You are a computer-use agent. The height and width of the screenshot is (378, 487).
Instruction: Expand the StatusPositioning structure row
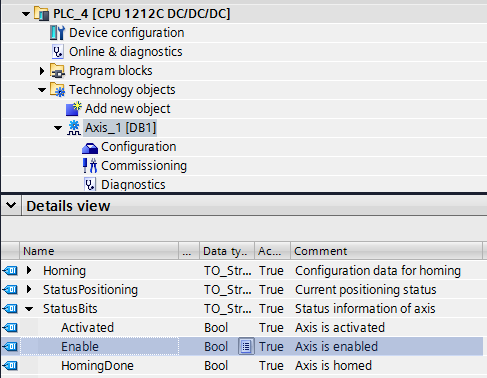point(29,289)
